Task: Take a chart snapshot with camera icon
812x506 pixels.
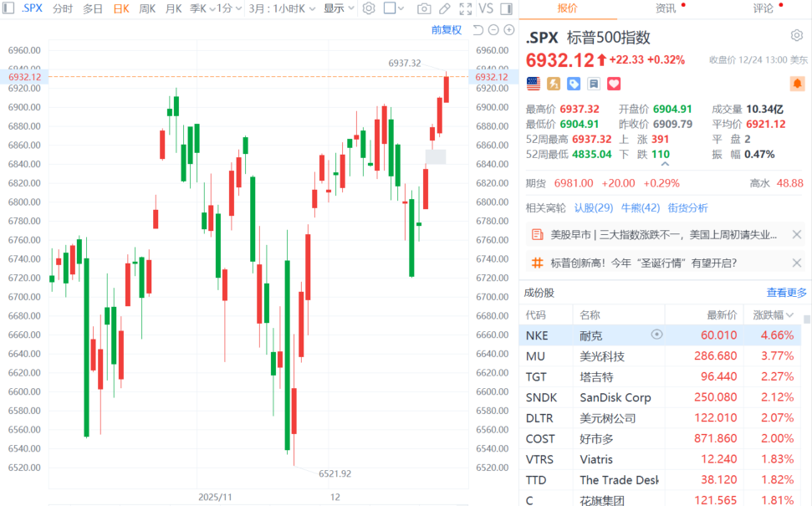Action: coord(424,8)
